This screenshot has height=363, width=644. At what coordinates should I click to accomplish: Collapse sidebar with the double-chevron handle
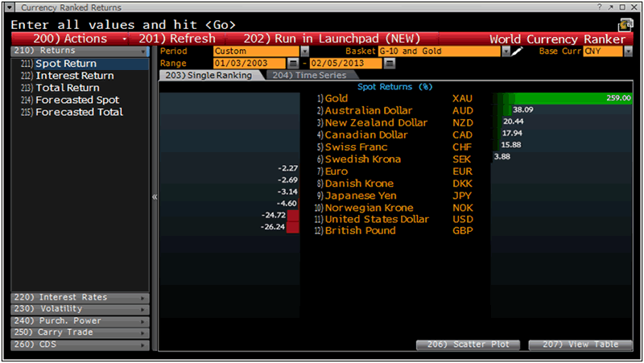(x=155, y=196)
